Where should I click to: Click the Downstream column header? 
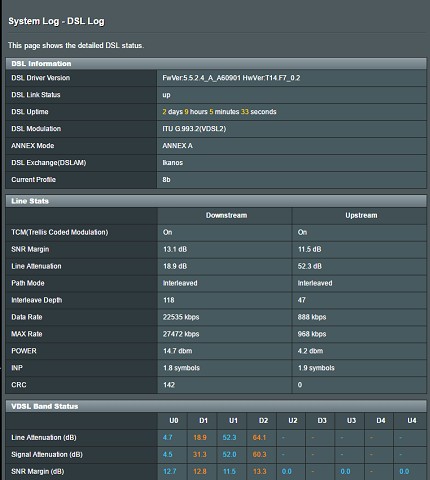pyautogui.click(x=226, y=215)
